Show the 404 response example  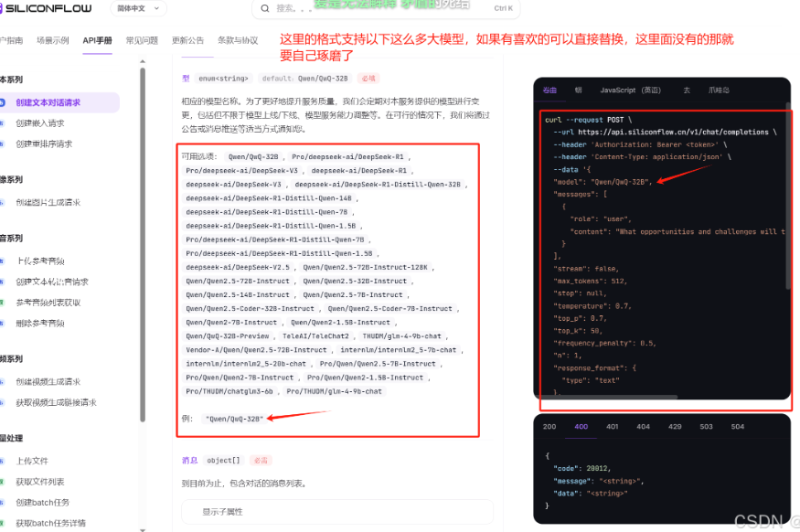pos(644,426)
